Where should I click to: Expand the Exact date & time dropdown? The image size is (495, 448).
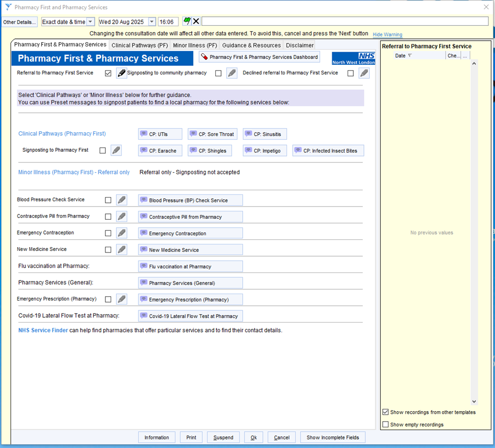(90, 22)
